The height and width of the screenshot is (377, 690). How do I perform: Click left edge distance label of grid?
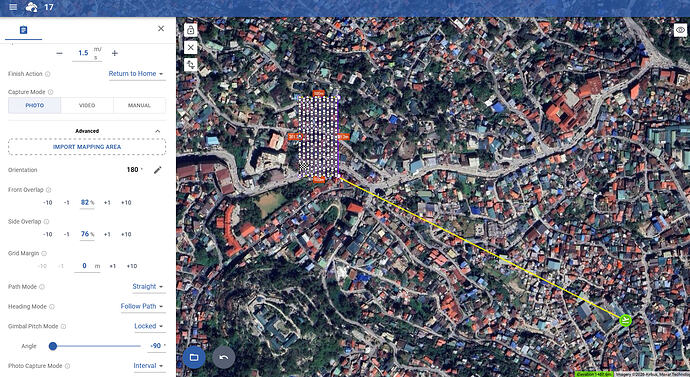click(x=294, y=137)
